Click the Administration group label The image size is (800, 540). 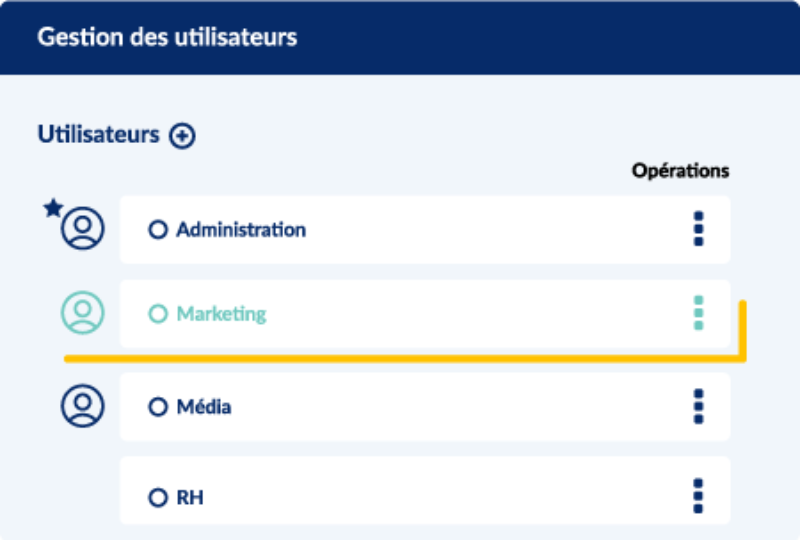[x=241, y=230]
